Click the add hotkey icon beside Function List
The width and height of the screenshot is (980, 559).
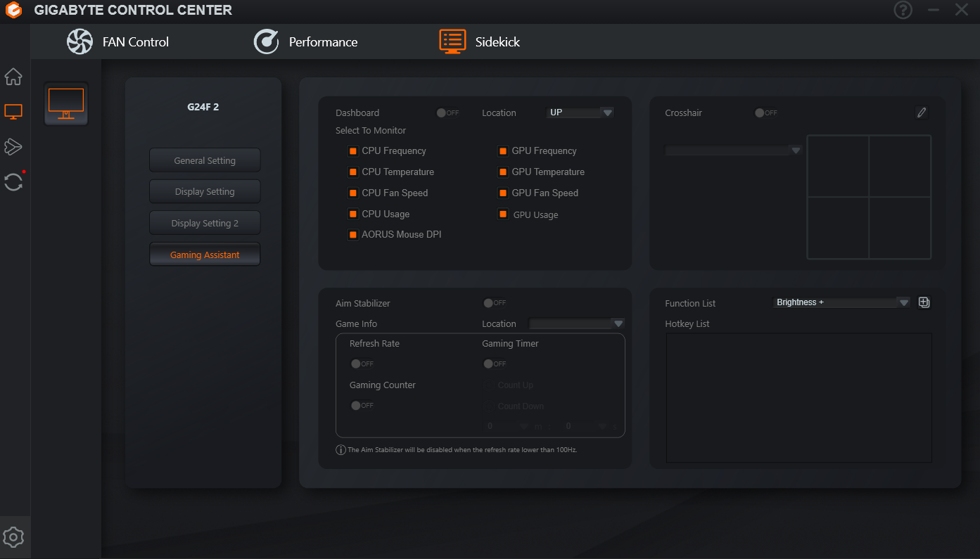tap(924, 302)
